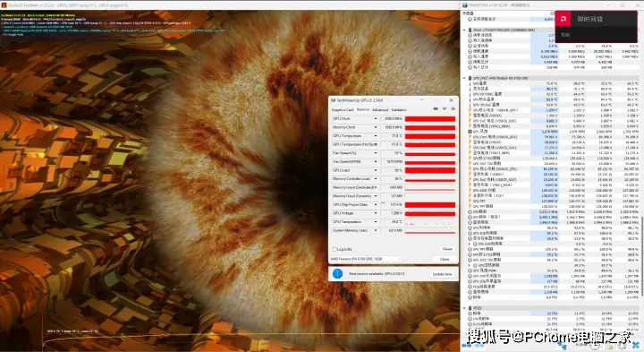The height and width of the screenshot is (352, 644).
Task: Open the GPU Temperature sensor dropdown
Action: pos(376,136)
